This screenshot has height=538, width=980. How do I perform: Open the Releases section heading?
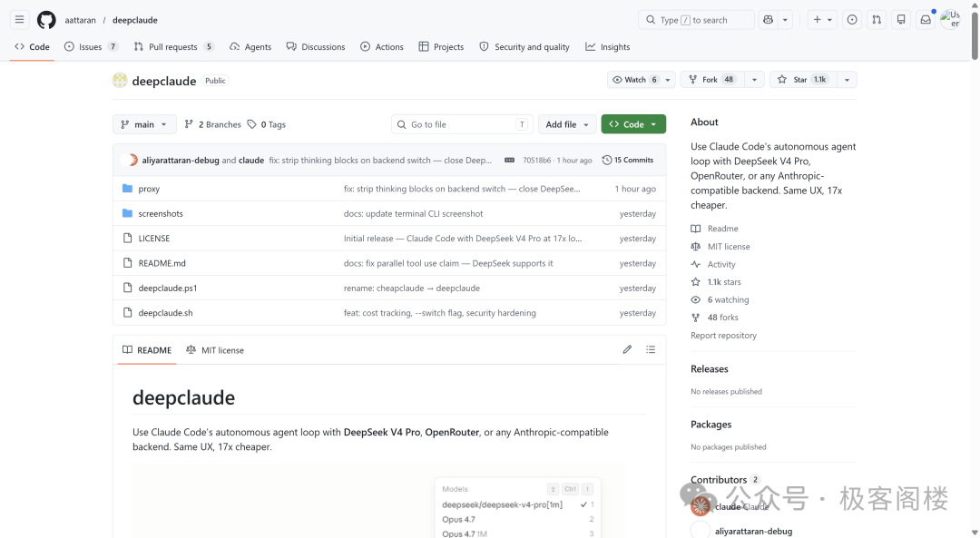tap(710, 368)
